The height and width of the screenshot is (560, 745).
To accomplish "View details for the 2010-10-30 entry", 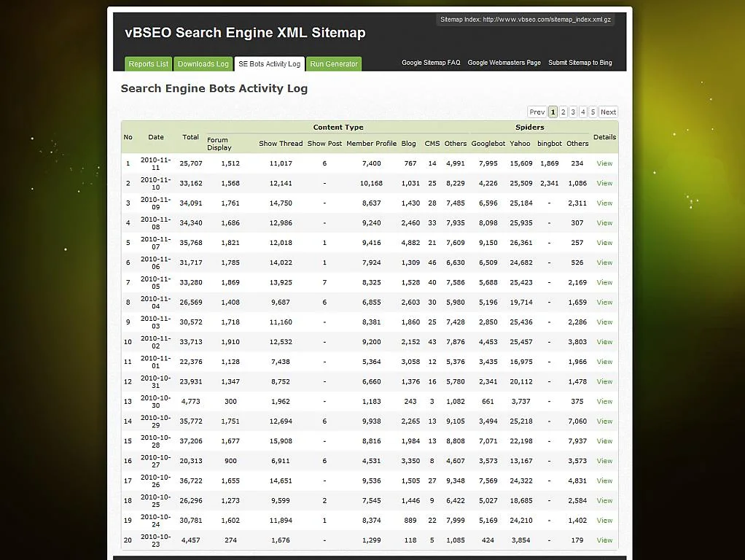I will click(x=604, y=402).
